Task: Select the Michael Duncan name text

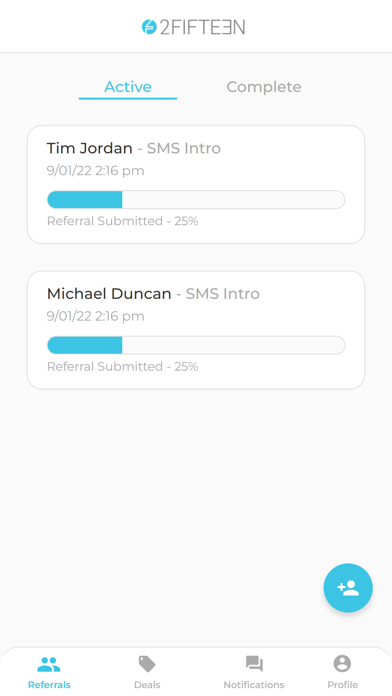Action: 109,293
